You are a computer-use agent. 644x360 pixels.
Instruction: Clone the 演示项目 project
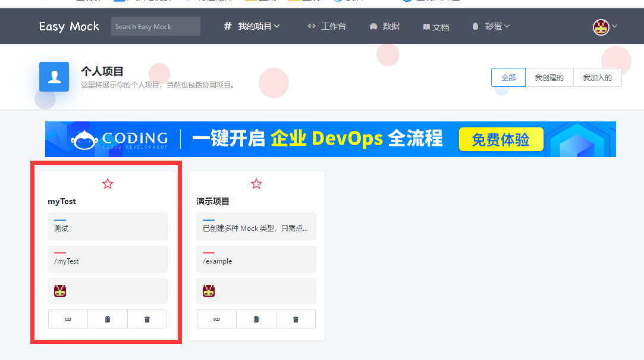pos(256,319)
